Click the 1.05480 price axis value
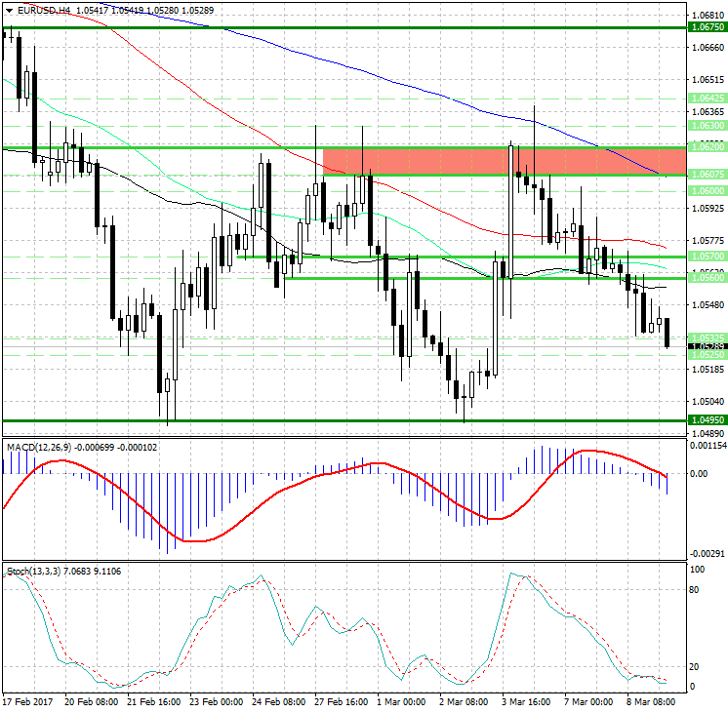The image size is (728, 713). coord(708,305)
